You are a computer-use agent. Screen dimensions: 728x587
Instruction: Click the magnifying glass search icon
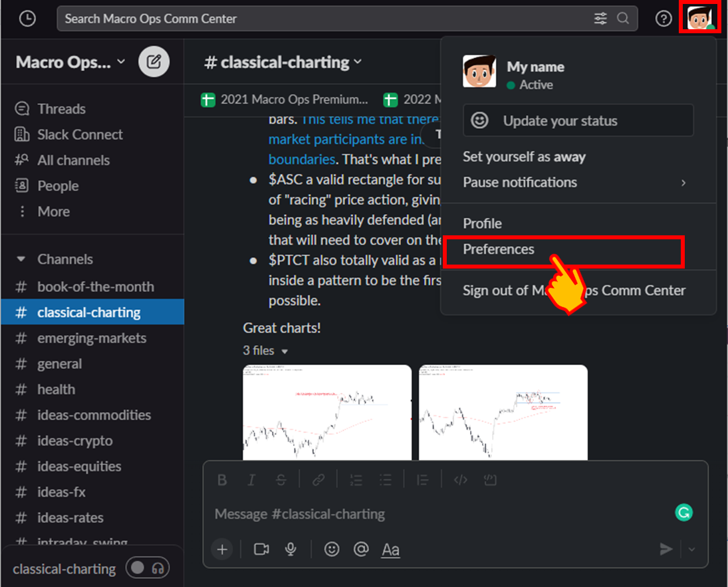coord(622,19)
